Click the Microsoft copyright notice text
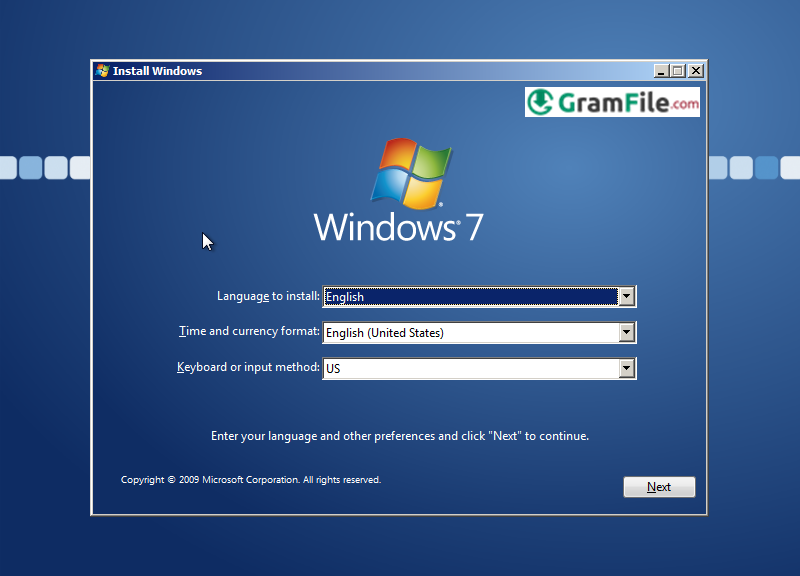The height and width of the screenshot is (576, 800). [250, 479]
